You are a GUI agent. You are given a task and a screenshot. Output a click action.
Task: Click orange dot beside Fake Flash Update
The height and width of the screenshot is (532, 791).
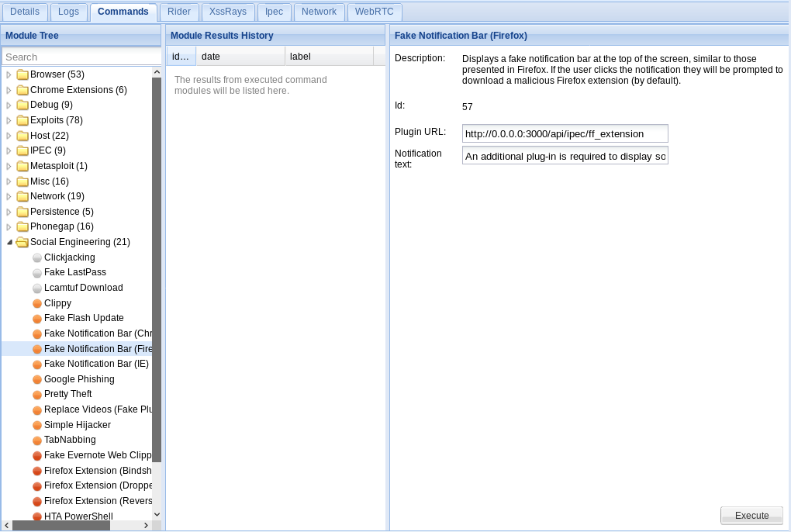tap(36, 319)
